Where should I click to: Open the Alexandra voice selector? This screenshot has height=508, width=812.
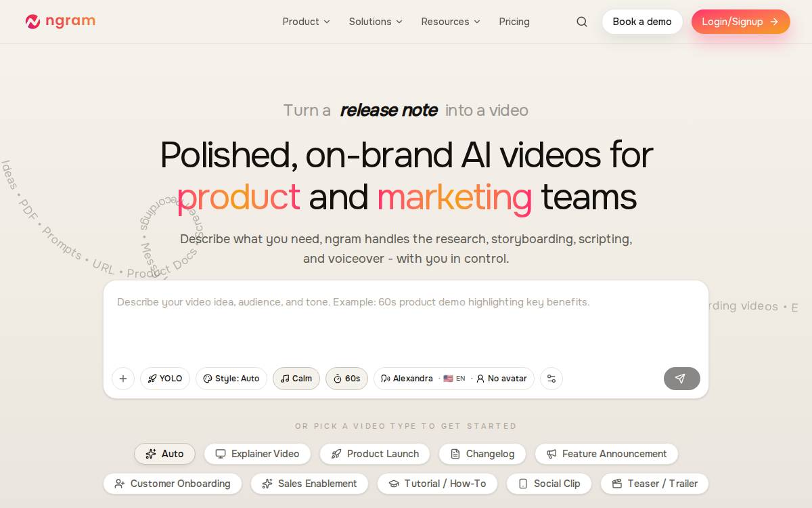407,379
